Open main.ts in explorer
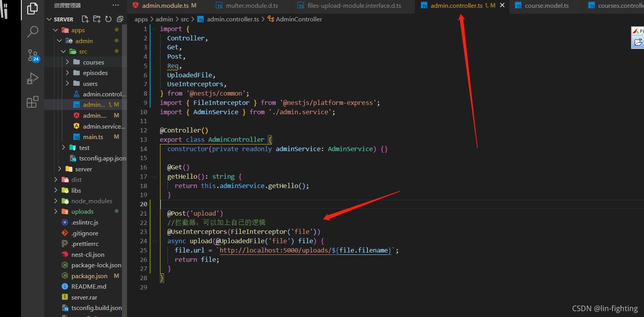This screenshot has height=317, width=644. pyautogui.click(x=93, y=137)
